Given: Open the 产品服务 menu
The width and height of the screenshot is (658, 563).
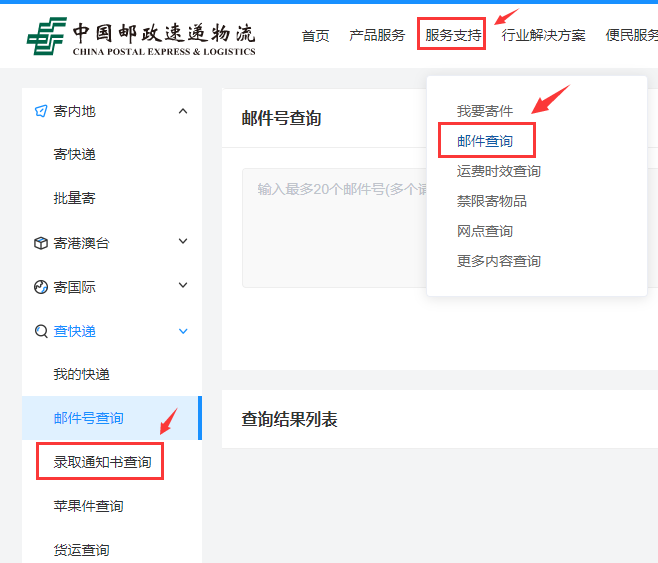Looking at the screenshot, I should 377,36.
